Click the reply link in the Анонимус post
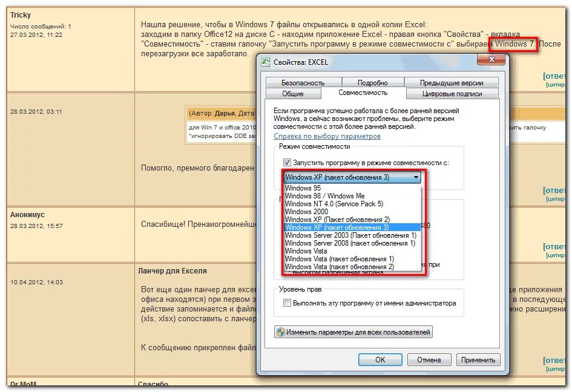The height and width of the screenshot is (392, 572). click(554, 246)
